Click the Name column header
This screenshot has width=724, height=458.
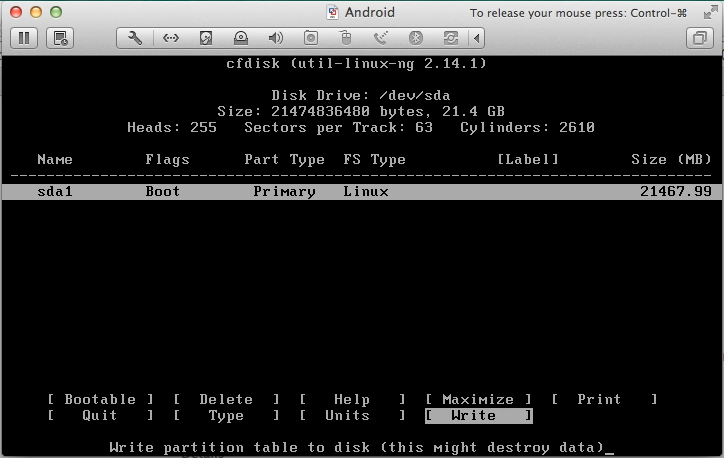[55, 159]
